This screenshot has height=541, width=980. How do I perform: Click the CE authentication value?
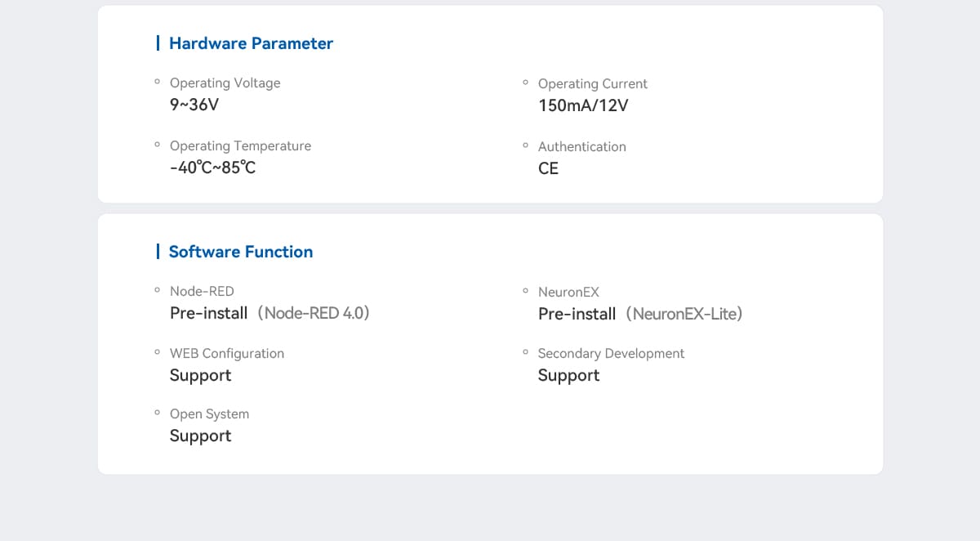pyautogui.click(x=548, y=168)
